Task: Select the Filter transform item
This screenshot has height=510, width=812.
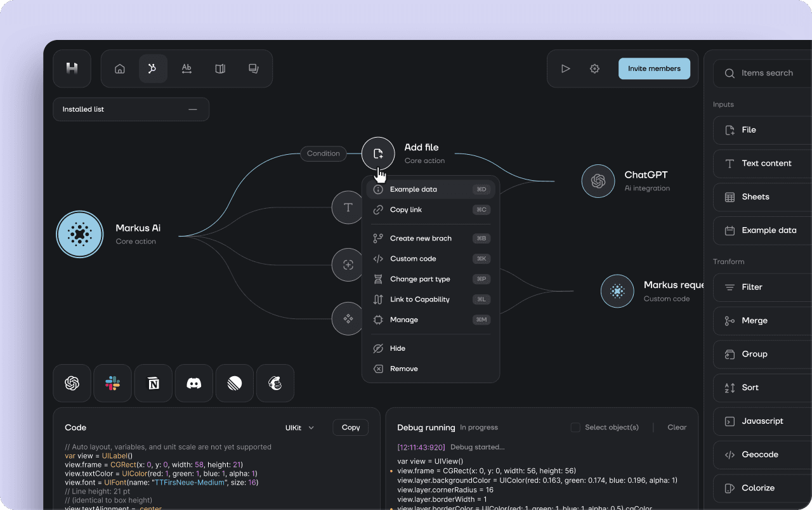Action: tap(763, 287)
